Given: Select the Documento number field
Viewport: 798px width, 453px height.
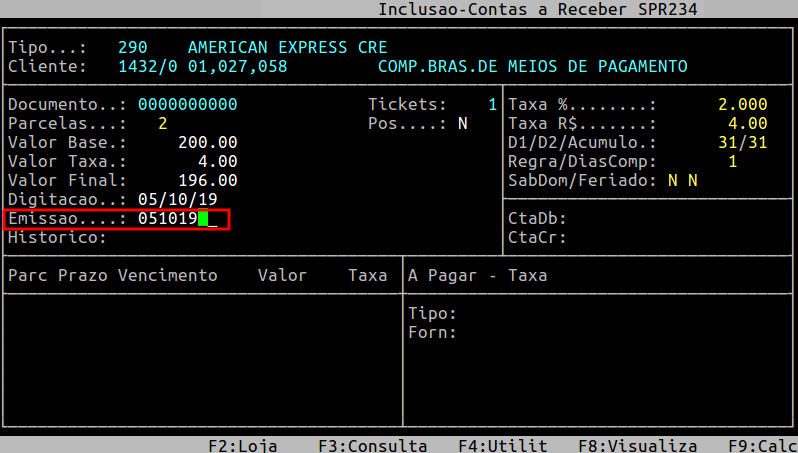Looking at the screenshot, I should point(187,105).
